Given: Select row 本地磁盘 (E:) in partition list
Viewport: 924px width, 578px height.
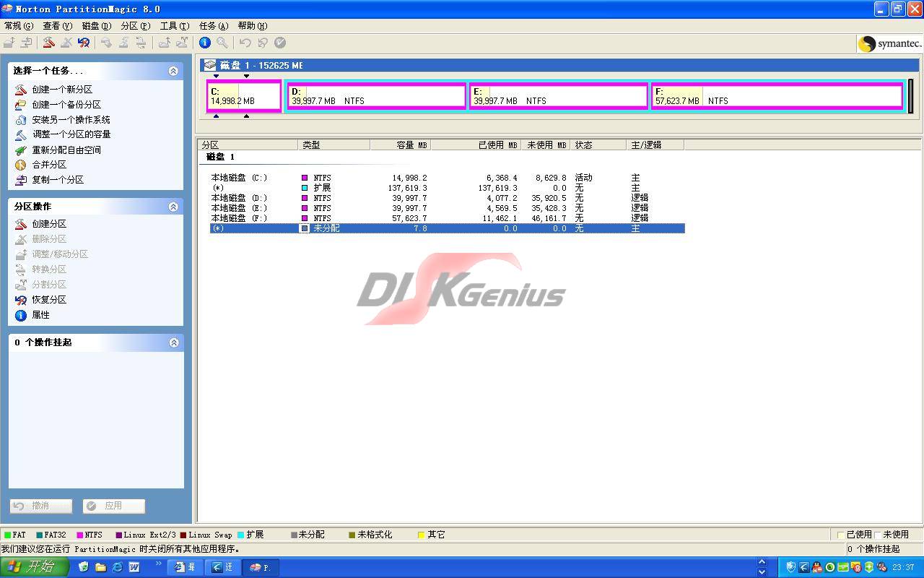Looking at the screenshot, I should (447, 208).
